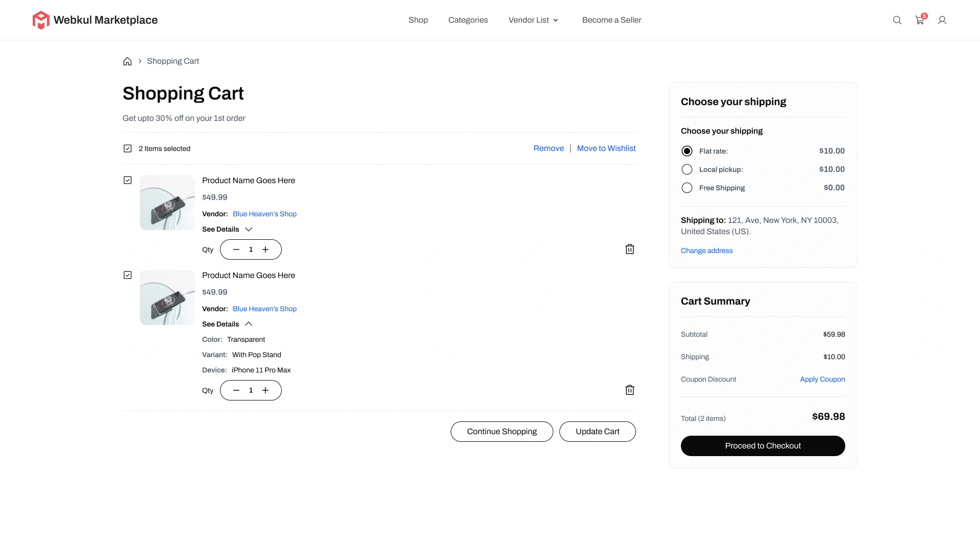Click Proceed to Checkout button
Screen dimensions: 980x551
click(763, 446)
